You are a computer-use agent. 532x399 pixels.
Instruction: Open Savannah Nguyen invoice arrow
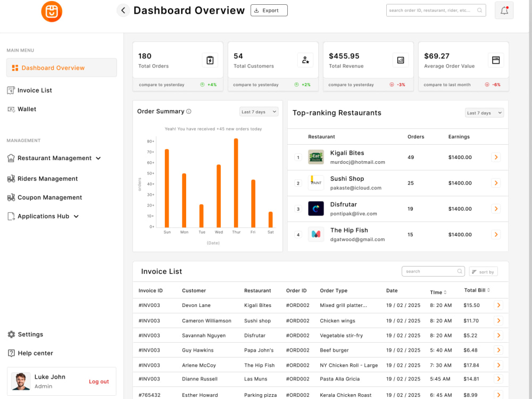(498, 336)
